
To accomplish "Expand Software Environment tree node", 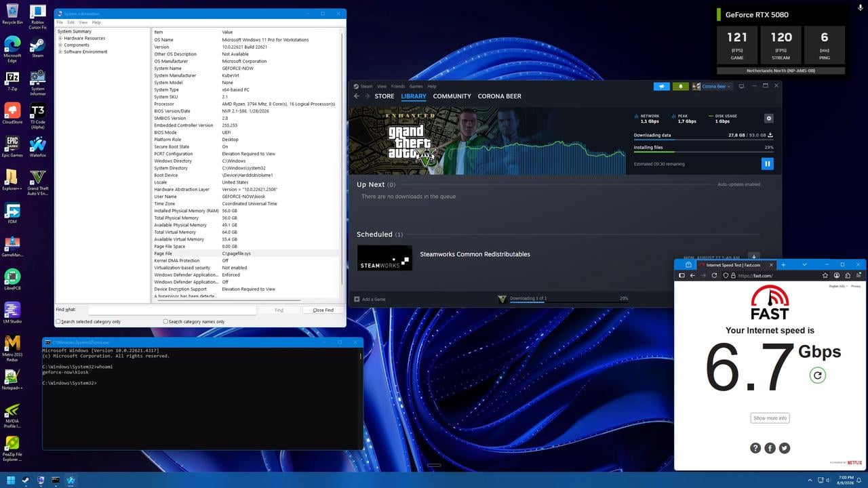I will pos(60,52).
